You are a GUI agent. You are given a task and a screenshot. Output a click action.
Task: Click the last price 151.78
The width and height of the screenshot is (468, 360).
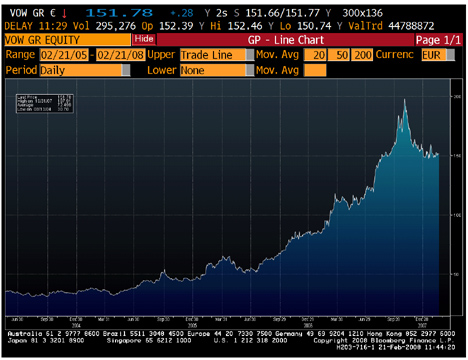point(119,13)
